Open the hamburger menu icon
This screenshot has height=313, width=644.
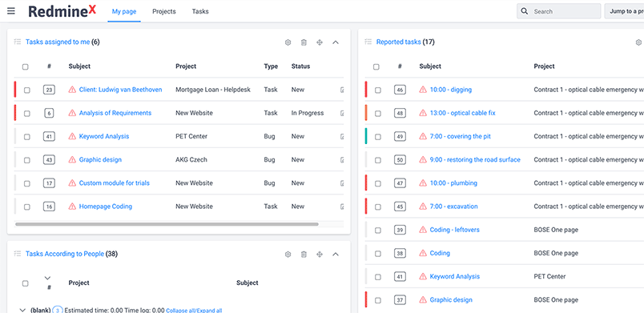11,11
